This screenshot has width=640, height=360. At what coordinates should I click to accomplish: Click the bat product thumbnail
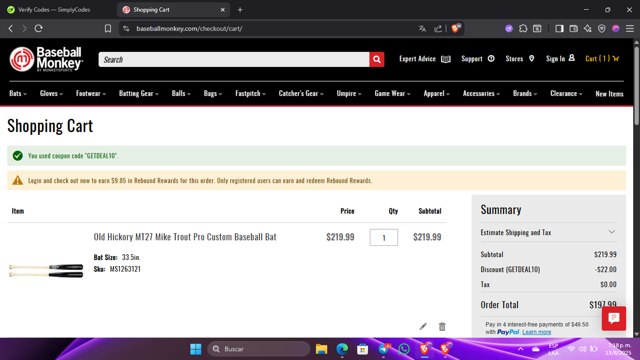tap(46, 271)
